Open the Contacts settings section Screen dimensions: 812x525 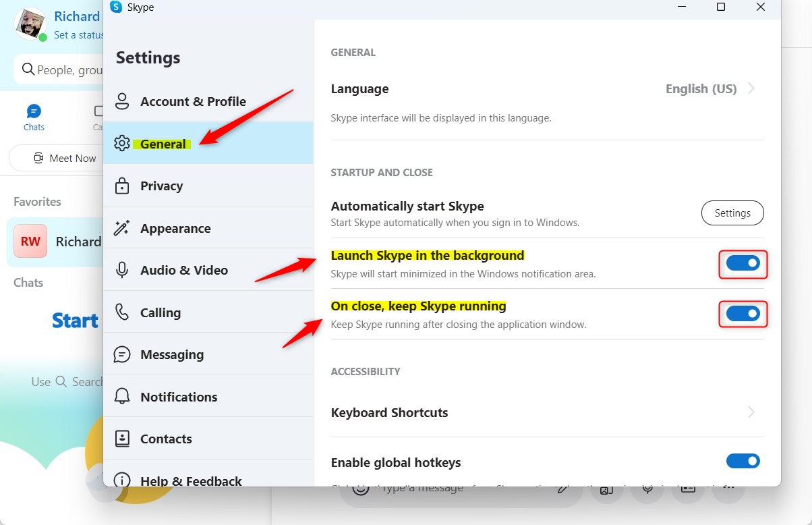(x=166, y=439)
